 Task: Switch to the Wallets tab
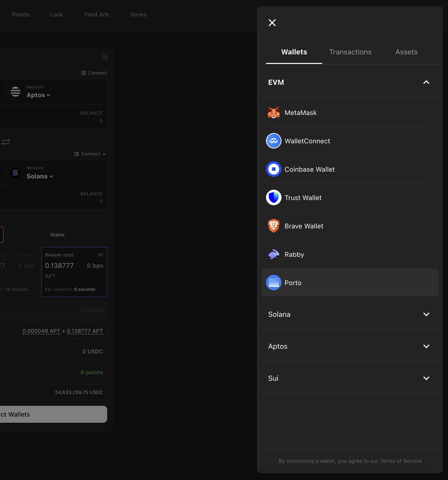tap(294, 52)
